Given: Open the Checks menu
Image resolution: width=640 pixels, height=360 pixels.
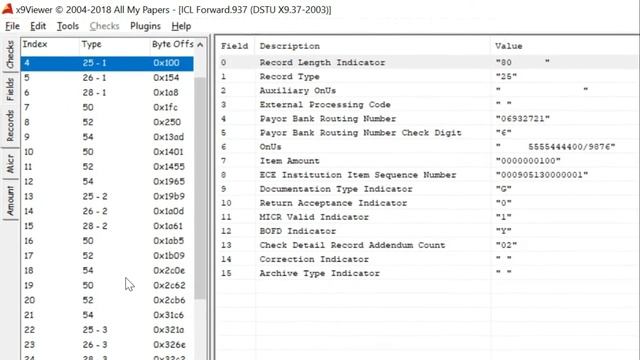Looking at the screenshot, I should [x=104, y=26].
